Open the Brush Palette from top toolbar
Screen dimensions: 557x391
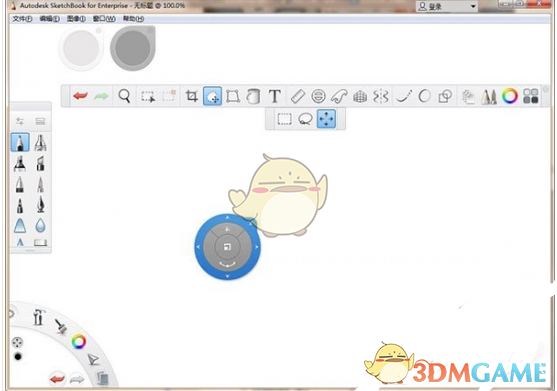(x=489, y=96)
